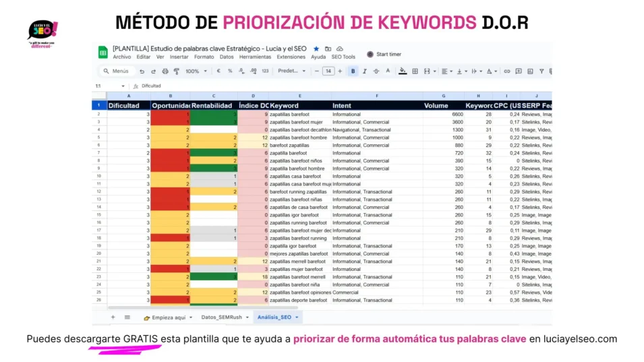The image size is (644, 362).
Task: Add a new sheet with the plus button
Action: click(113, 318)
